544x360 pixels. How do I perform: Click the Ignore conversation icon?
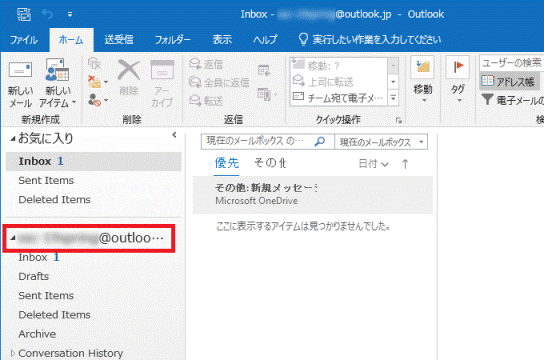(x=94, y=64)
